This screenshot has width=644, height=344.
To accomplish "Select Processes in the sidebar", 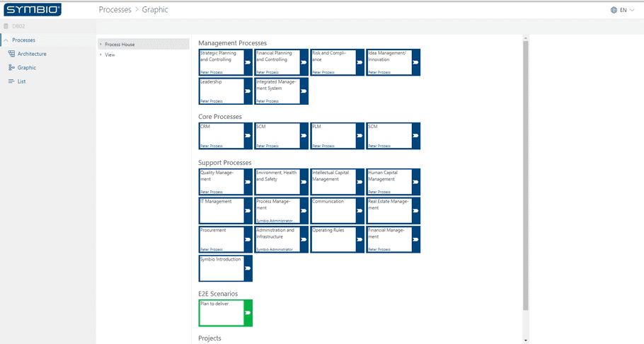I will (x=24, y=40).
